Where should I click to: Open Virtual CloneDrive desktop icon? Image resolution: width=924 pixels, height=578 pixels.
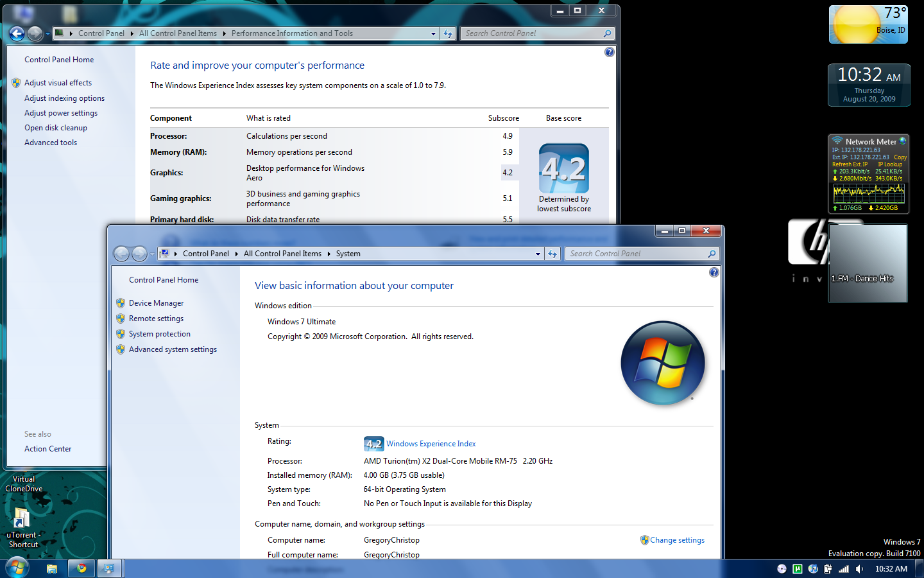pos(24,484)
